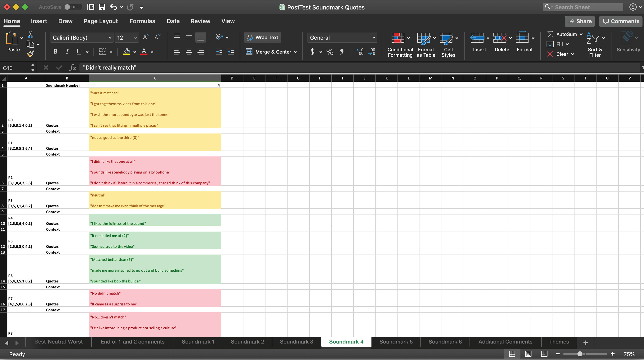This screenshot has width=644, height=360.
Task: Toggle Wrap Text for the cell
Action: 262,38
